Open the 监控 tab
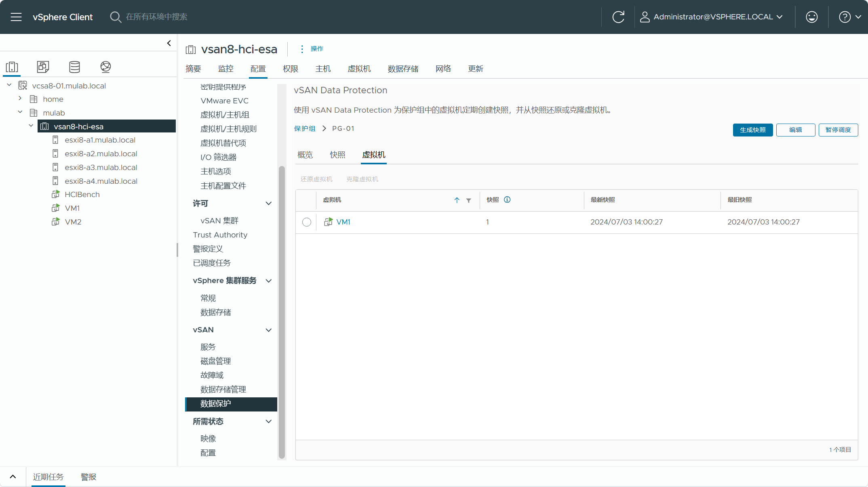The height and width of the screenshot is (487, 868). pos(226,69)
